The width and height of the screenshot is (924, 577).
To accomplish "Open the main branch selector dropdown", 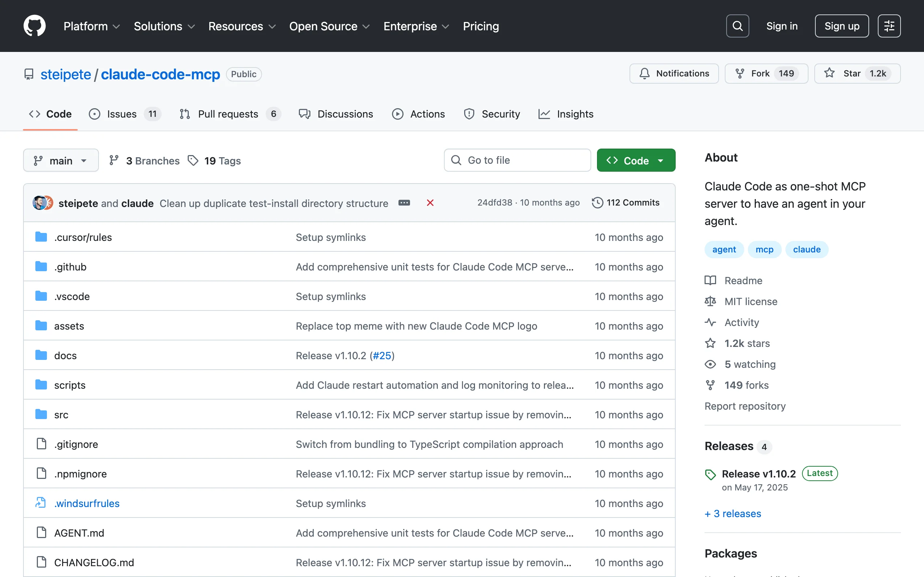I will pos(61,161).
